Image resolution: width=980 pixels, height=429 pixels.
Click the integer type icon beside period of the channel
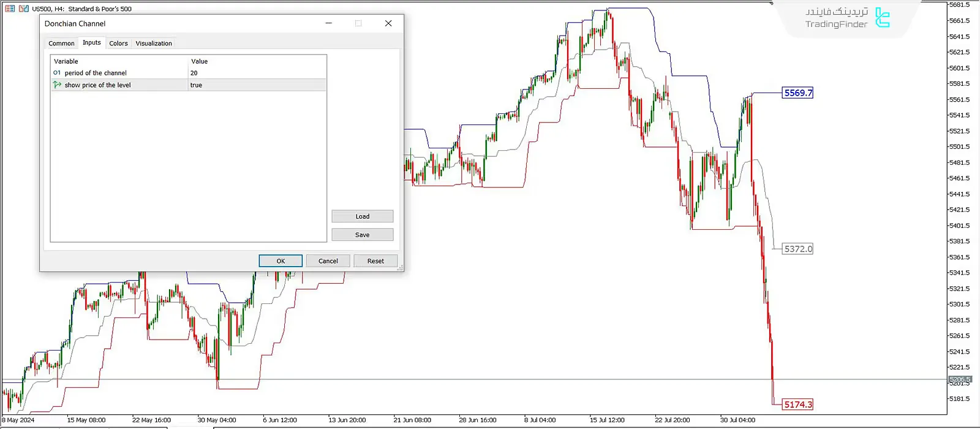click(x=57, y=73)
